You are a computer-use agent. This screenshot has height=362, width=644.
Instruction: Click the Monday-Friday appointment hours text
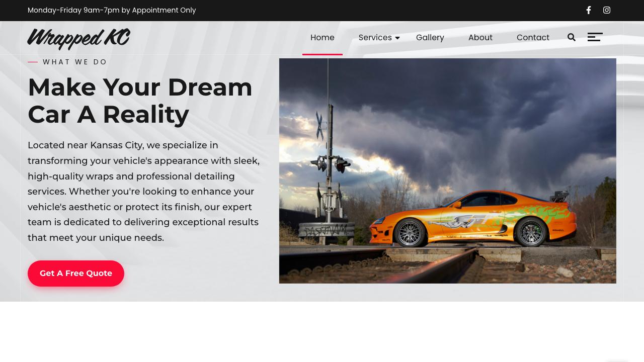(112, 10)
